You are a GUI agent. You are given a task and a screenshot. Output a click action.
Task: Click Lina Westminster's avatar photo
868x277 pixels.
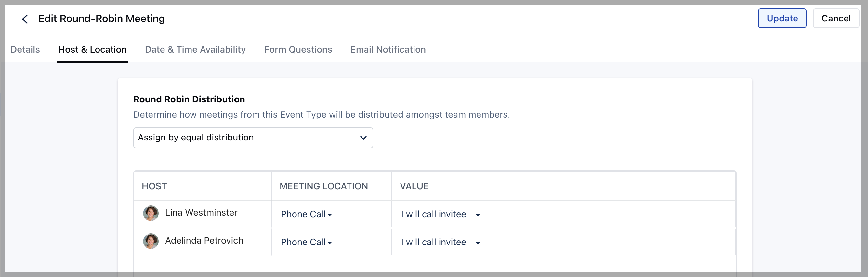(x=151, y=213)
